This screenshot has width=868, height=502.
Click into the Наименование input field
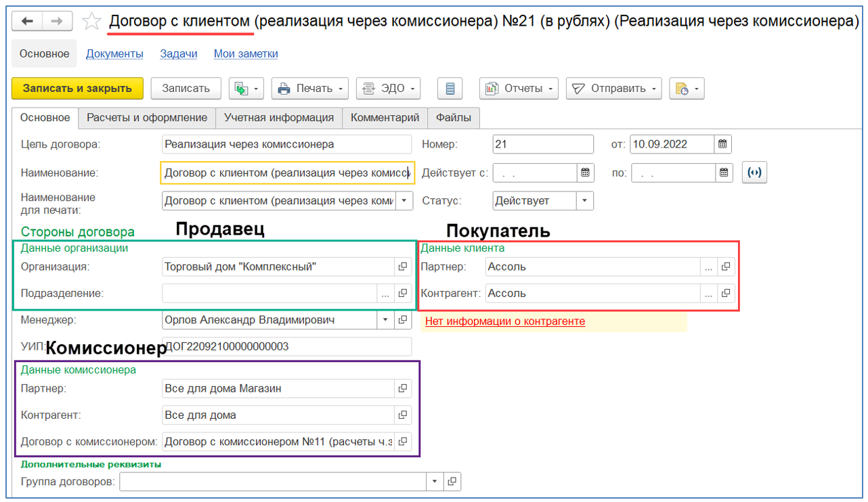[x=287, y=173]
